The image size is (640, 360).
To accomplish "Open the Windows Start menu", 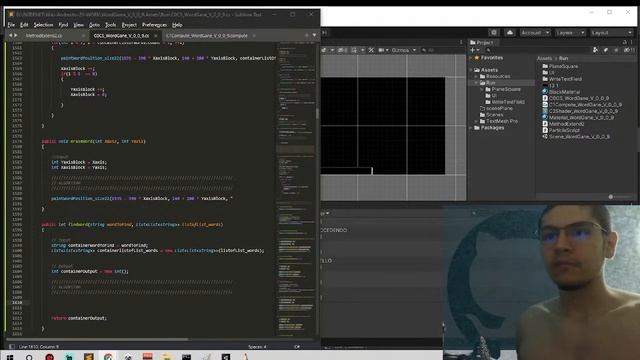I will [10, 357].
